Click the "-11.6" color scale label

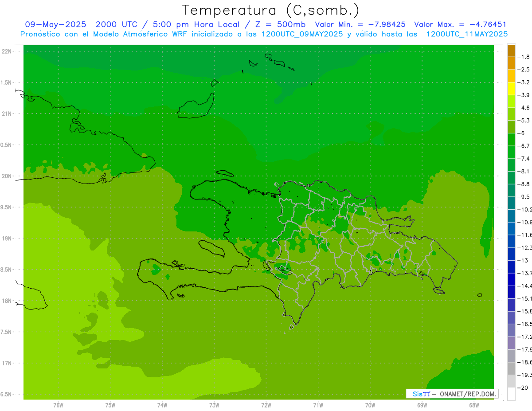[524, 235]
